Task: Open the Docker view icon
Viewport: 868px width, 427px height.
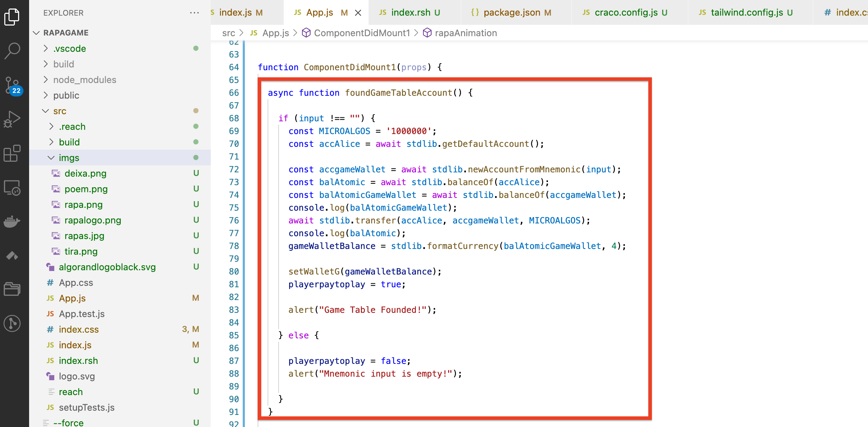Action: tap(12, 221)
